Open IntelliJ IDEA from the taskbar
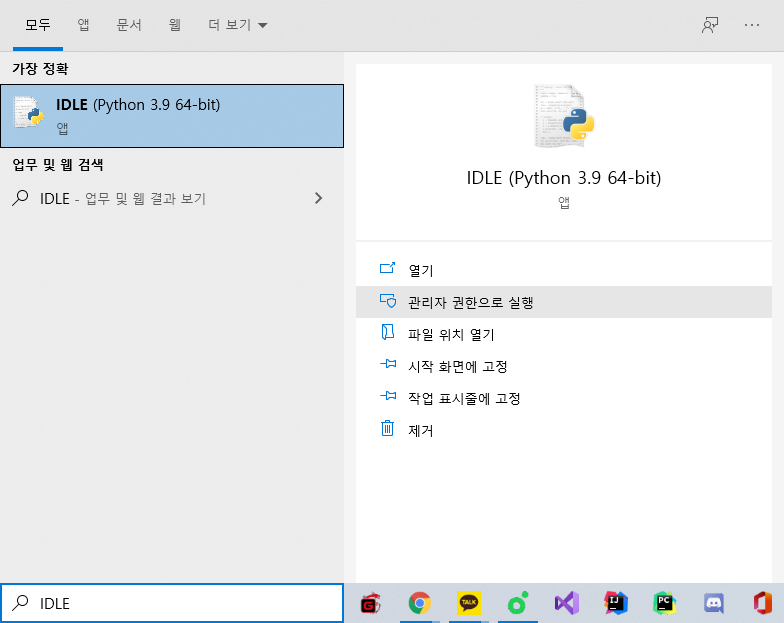The image size is (784, 623). pyautogui.click(x=616, y=603)
